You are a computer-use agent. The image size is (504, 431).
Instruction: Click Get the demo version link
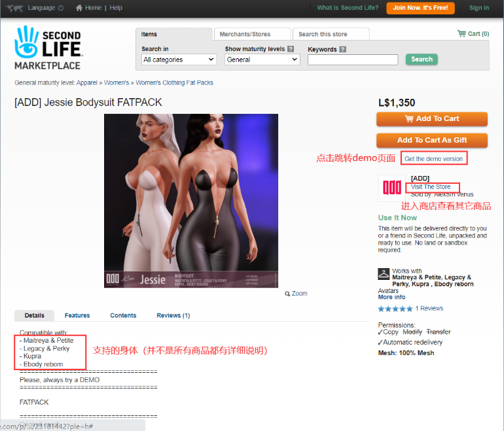(x=433, y=159)
